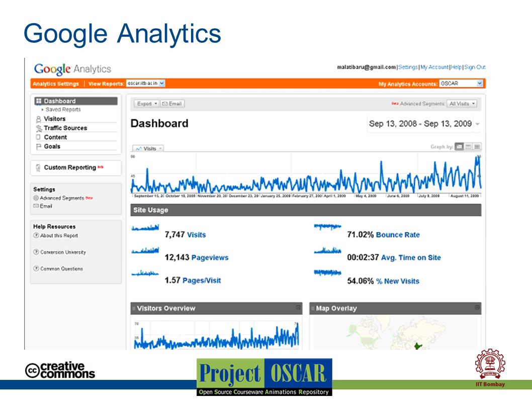Expand the date range selector

click(x=424, y=124)
